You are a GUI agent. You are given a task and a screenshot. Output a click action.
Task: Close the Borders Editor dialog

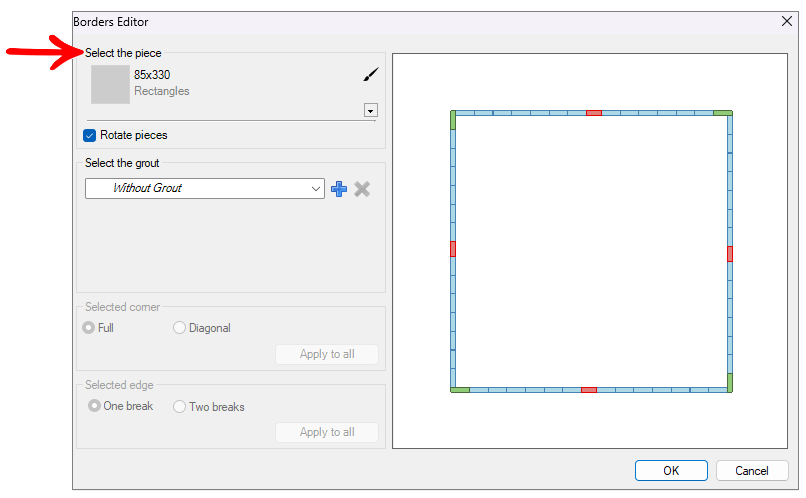pos(786,21)
